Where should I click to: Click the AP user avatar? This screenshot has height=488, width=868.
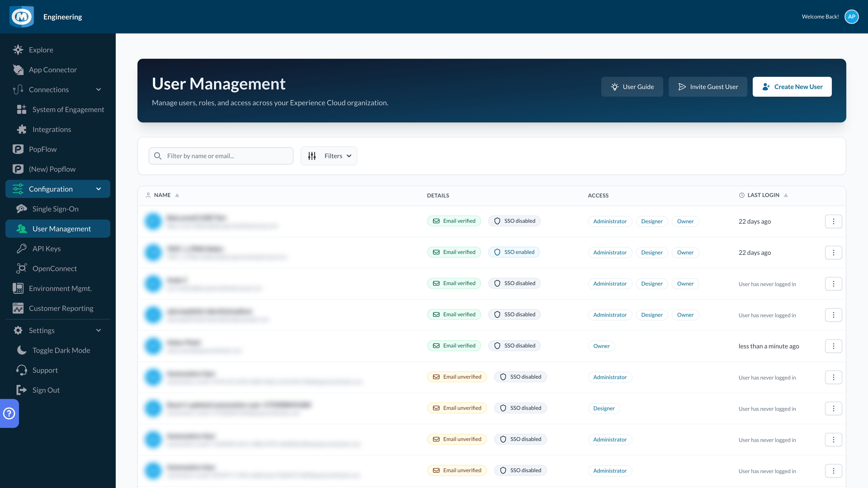[851, 16]
